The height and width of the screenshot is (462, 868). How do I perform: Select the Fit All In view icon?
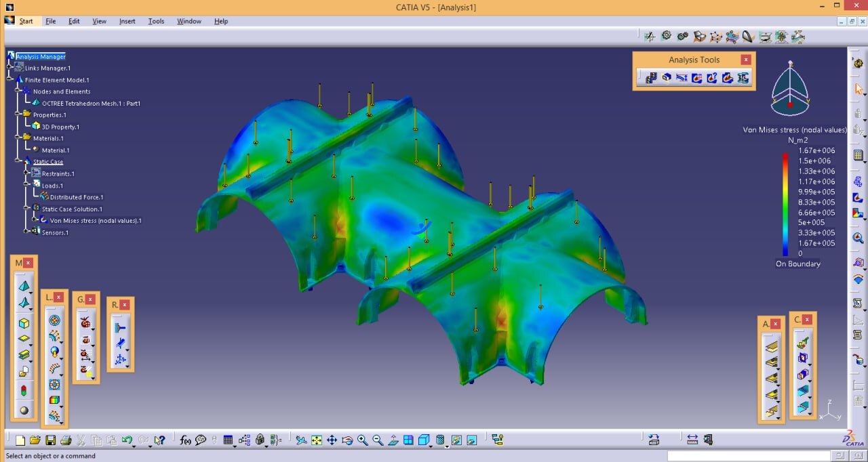[x=317, y=440]
